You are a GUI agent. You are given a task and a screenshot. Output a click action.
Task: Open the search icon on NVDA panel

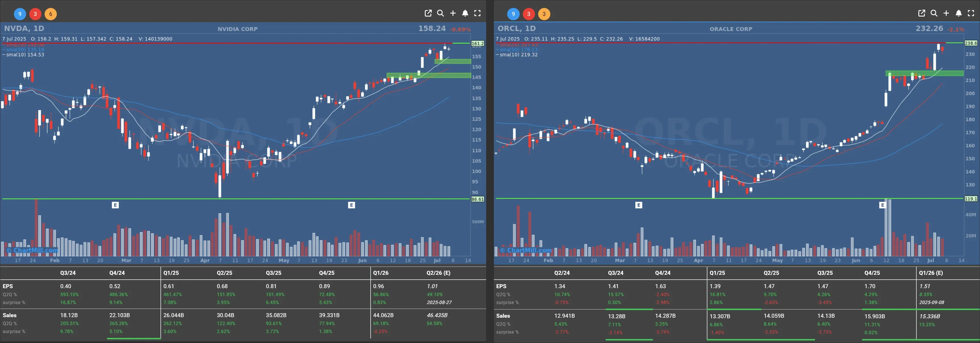coord(440,13)
